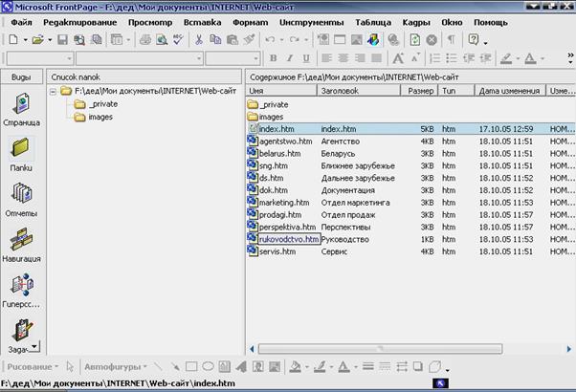
Task: Click the Refresh icon
Action: click(x=414, y=39)
